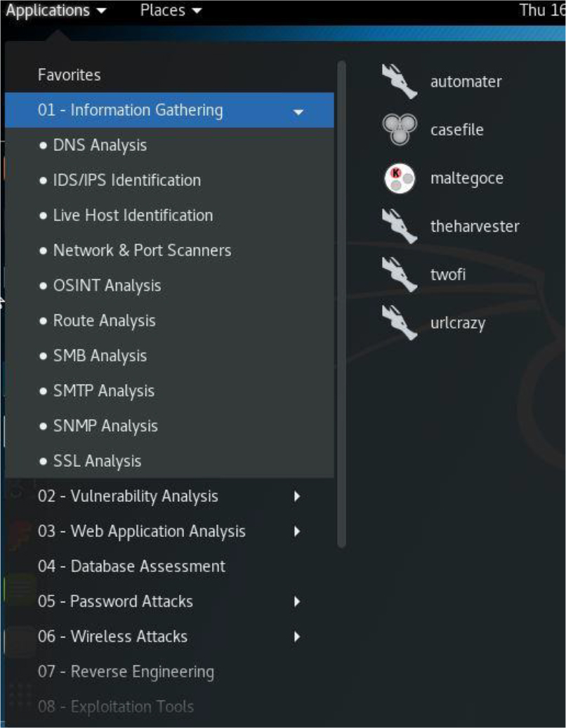Start maltegoce from its icon
Viewport: 566px width, 728px height.
pyautogui.click(x=400, y=178)
